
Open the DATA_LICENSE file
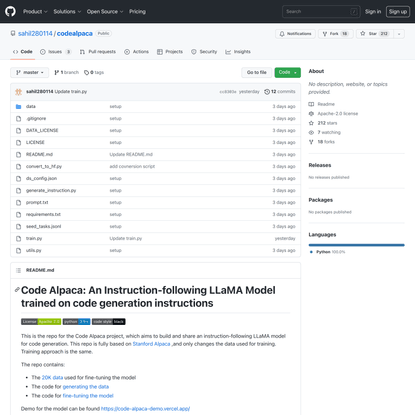click(42, 131)
